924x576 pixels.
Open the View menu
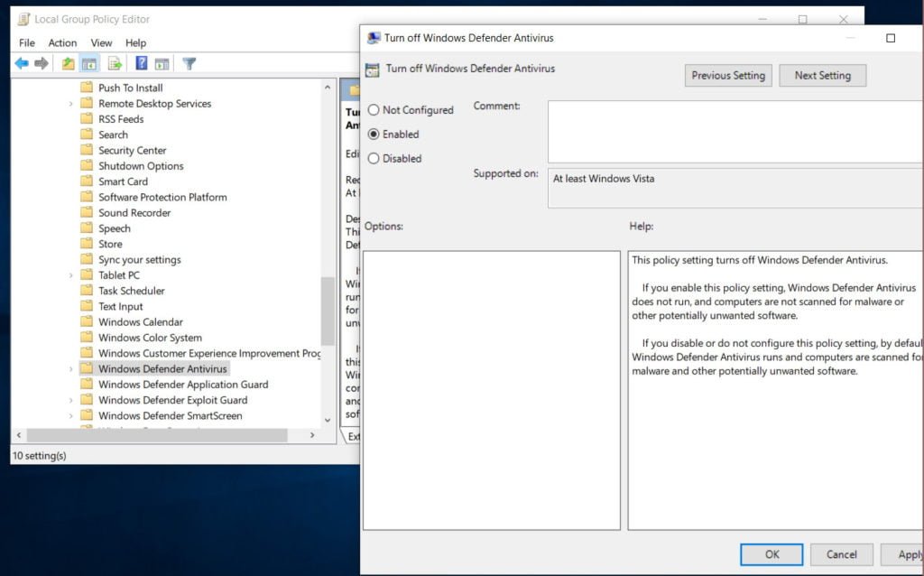point(101,42)
